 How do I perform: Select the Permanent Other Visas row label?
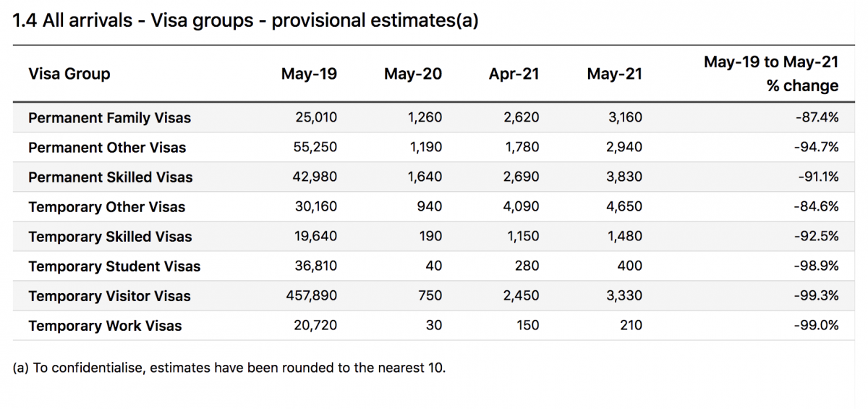pyautogui.click(x=107, y=148)
